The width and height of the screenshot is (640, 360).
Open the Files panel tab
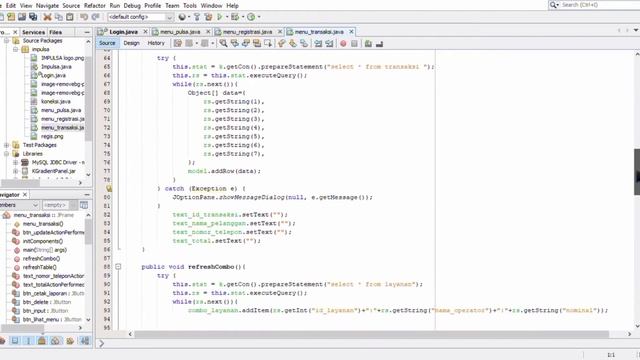[x=56, y=32]
